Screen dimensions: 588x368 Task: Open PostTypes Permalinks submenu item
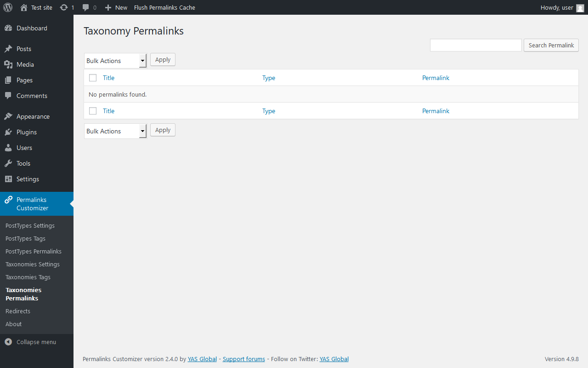[x=34, y=251]
